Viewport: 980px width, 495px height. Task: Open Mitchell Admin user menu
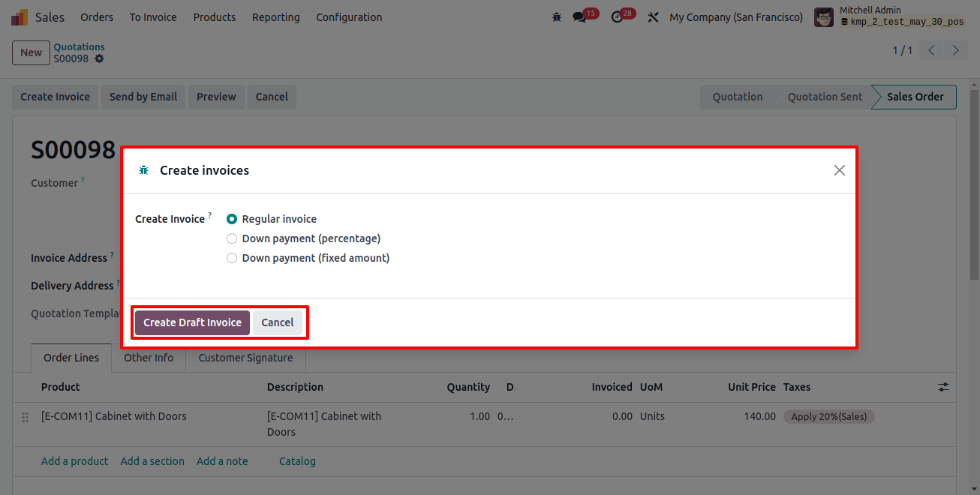[891, 17]
